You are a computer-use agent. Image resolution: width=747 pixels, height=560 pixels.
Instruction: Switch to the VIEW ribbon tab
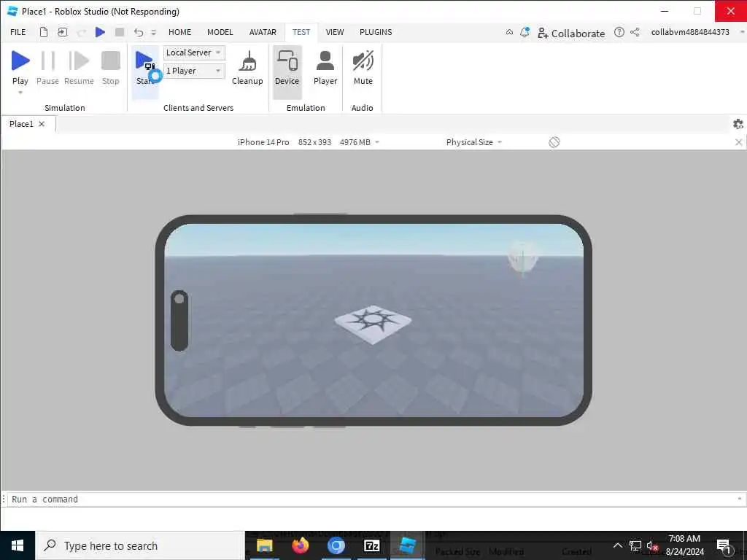pos(334,32)
